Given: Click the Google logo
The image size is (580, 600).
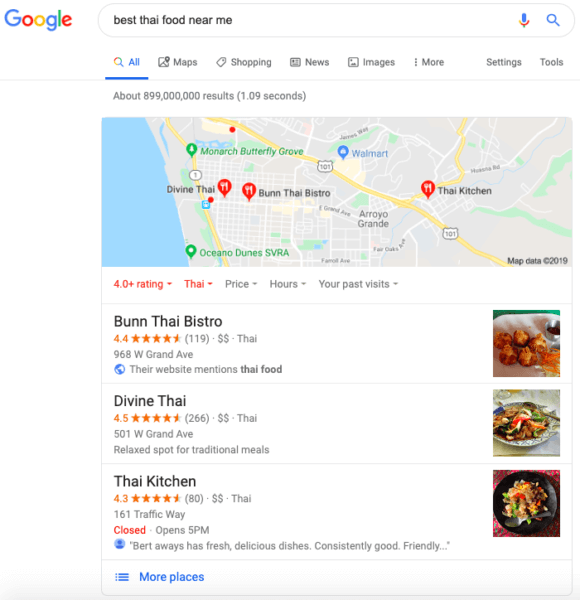Looking at the screenshot, I should click(38, 19).
